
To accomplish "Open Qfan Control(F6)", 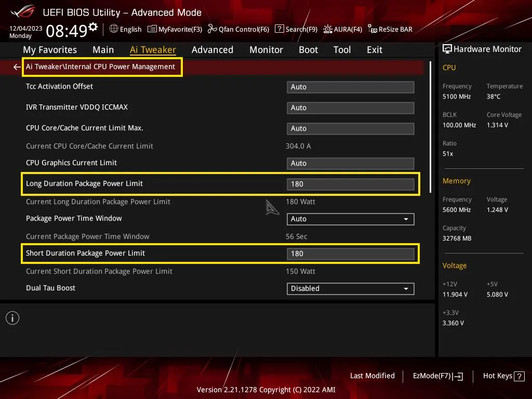I will [238, 29].
